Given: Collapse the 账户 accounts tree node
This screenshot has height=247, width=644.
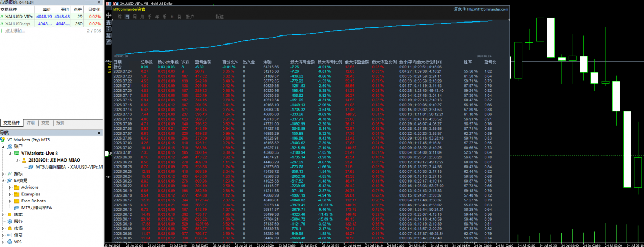Looking at the screenshot, I should tap(4, 146).
